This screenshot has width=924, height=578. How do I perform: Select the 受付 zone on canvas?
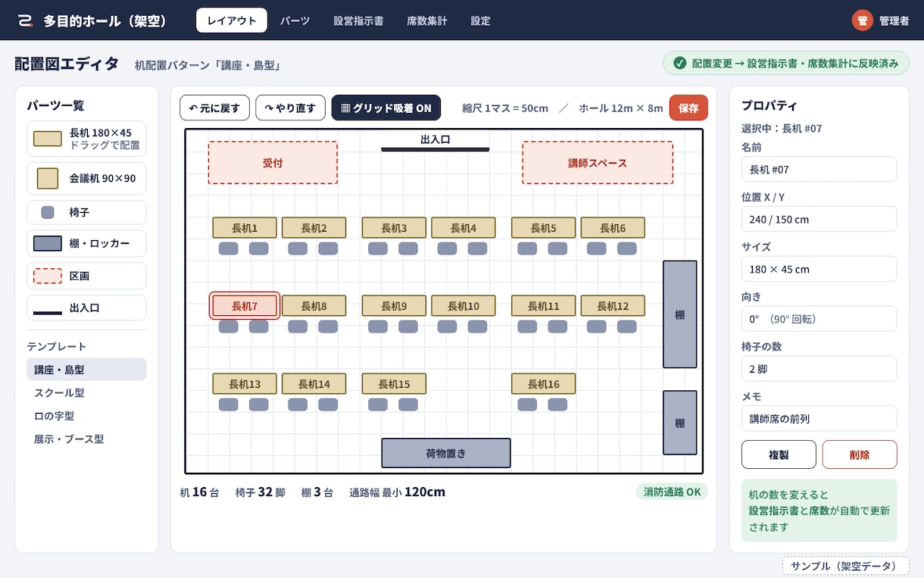[x=273, y=163]
